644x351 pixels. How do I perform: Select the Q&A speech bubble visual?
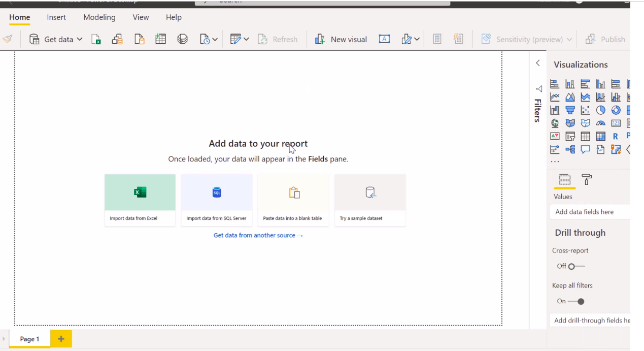(585, 149)
